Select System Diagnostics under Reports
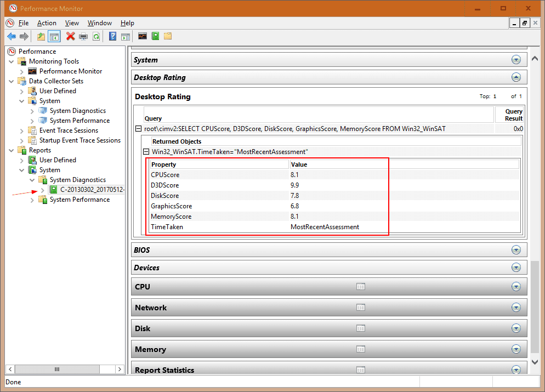 click(x=77, y=180)
